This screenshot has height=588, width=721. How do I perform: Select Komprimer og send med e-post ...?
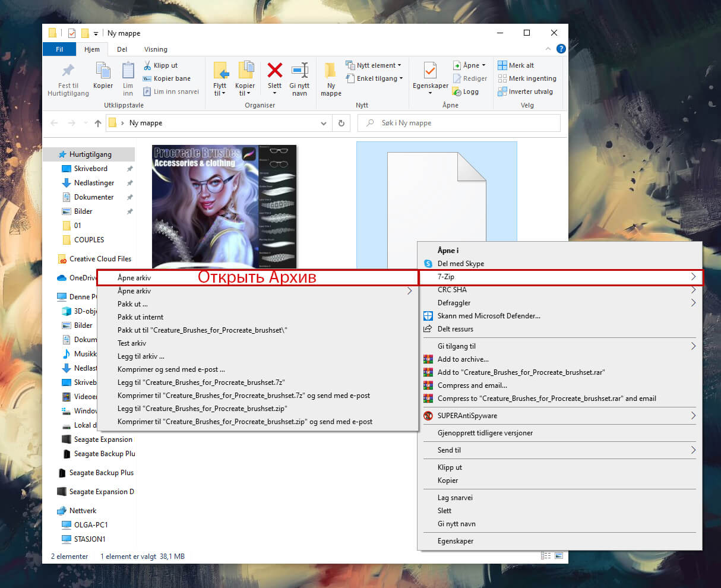click(x=171, y=369)
